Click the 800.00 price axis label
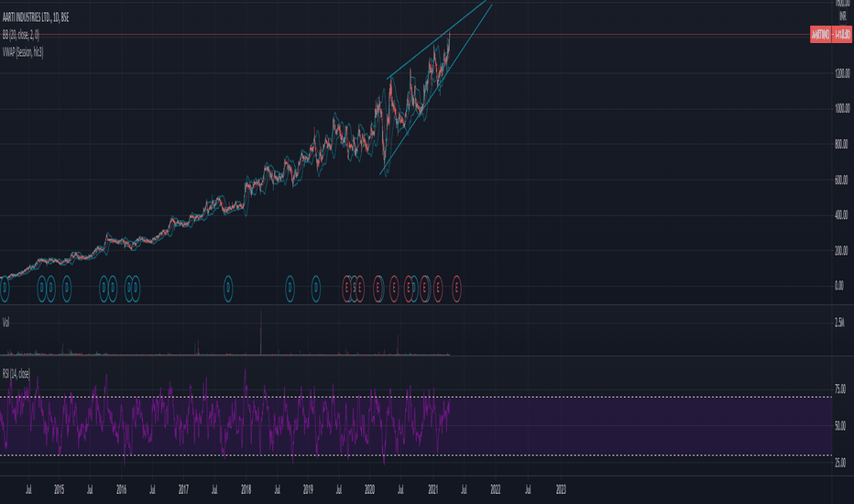 tap(841, 144)
